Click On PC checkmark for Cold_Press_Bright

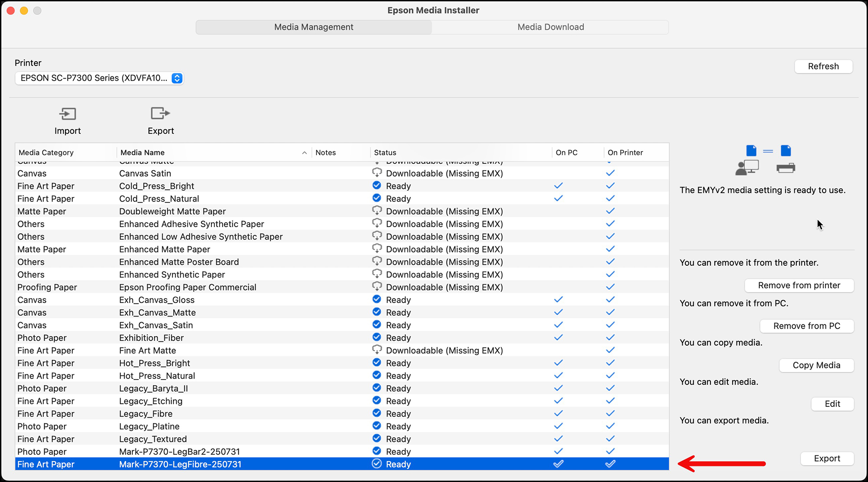click(559, 185)
